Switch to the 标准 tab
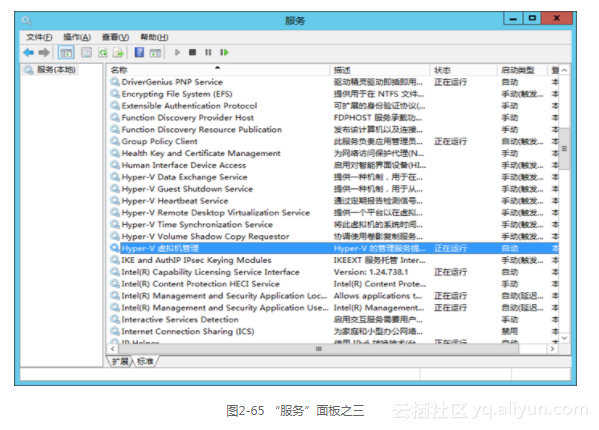Viewport: 599px width, 430px height. [145, 361]
